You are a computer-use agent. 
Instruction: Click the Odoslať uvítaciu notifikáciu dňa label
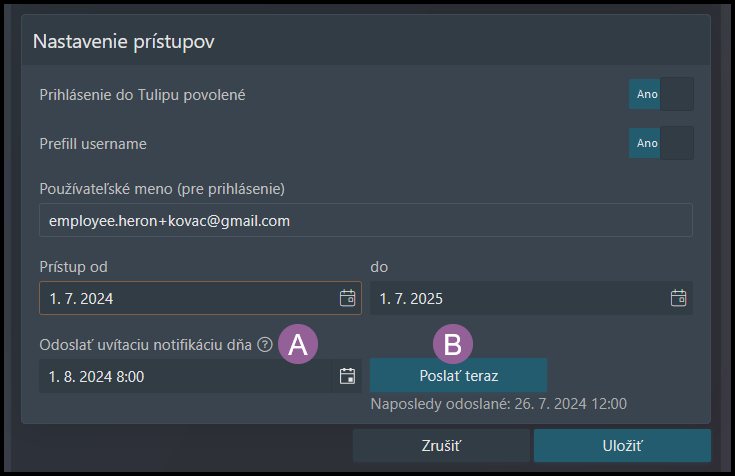click(x=146, y=345)
